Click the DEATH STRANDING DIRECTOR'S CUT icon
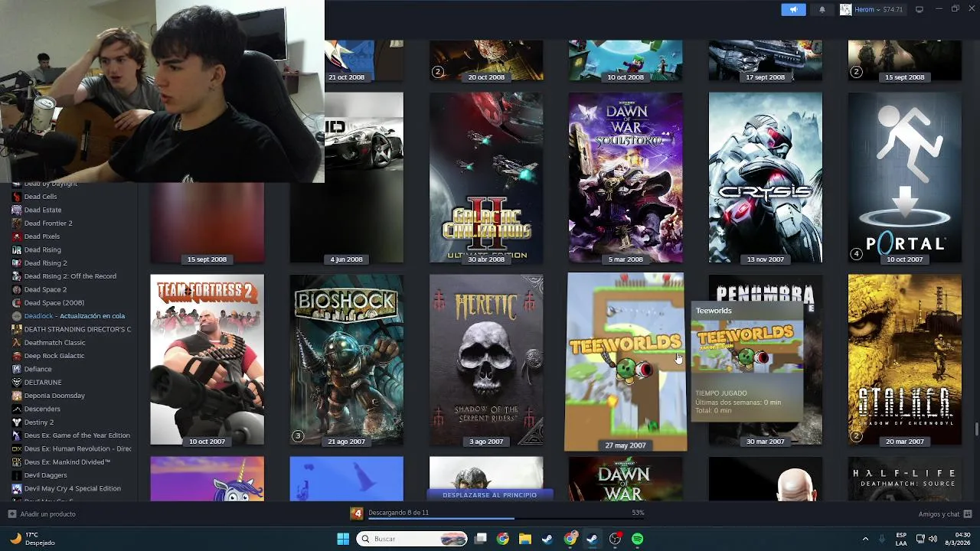 pyautogui.click(x=17, y=329)
